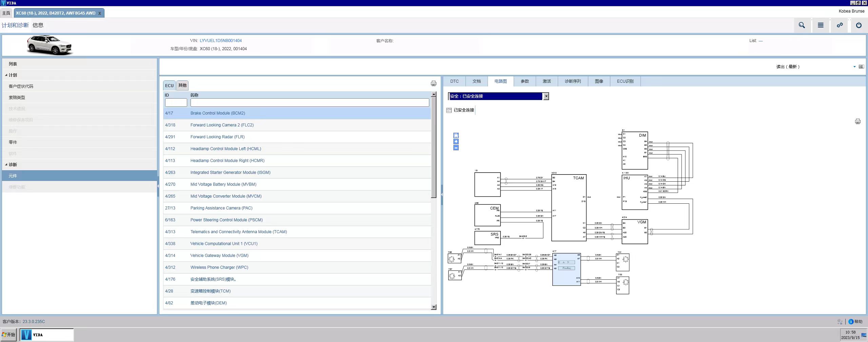Collapse the 诊断 section in sidebar
Image resolution: width=868 pixels, height=342 pixels.
tap(6, 165)
